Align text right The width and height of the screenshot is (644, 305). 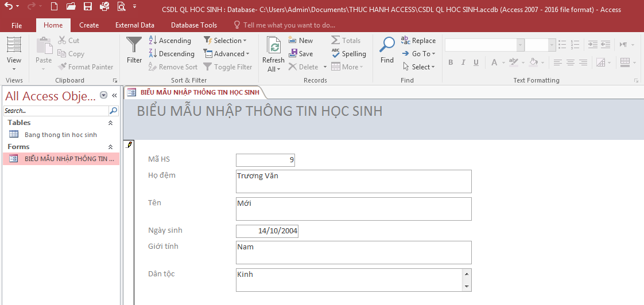click(x=583, y=62)
